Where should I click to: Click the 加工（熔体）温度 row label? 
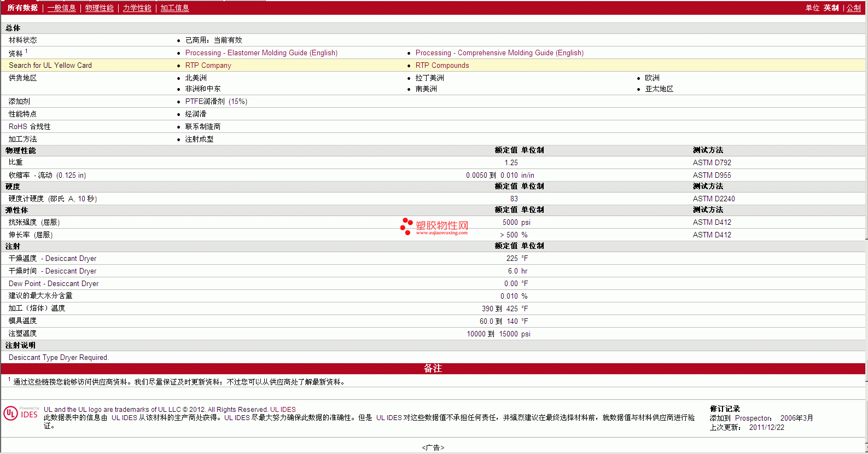(x=37, y=308)
